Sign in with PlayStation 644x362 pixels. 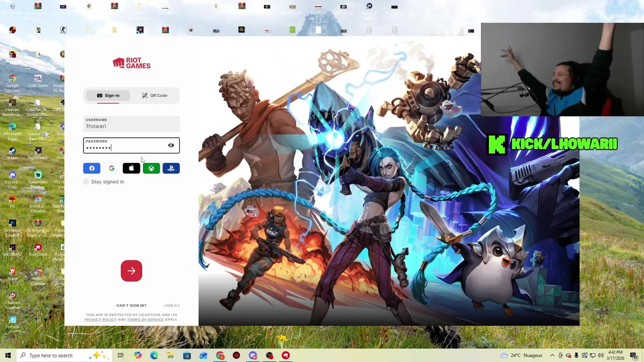(x=171, y=168)
